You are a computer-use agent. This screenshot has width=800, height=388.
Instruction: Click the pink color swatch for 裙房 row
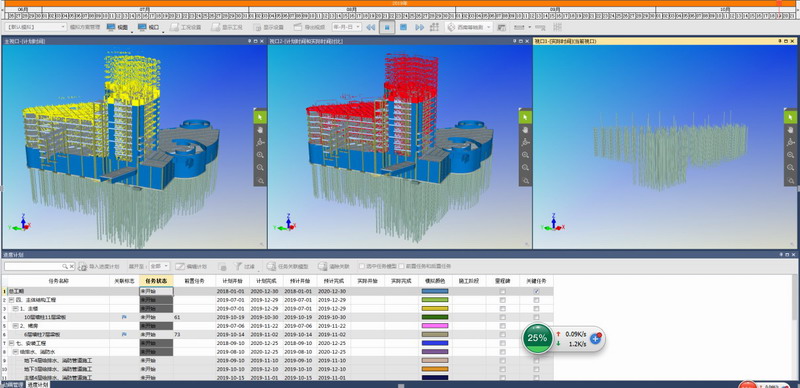coord(435,326)
